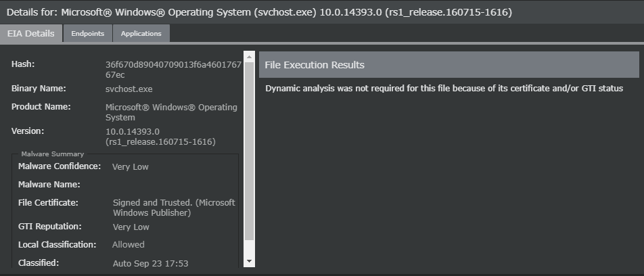Click the Product Name value text

(171, 112)
